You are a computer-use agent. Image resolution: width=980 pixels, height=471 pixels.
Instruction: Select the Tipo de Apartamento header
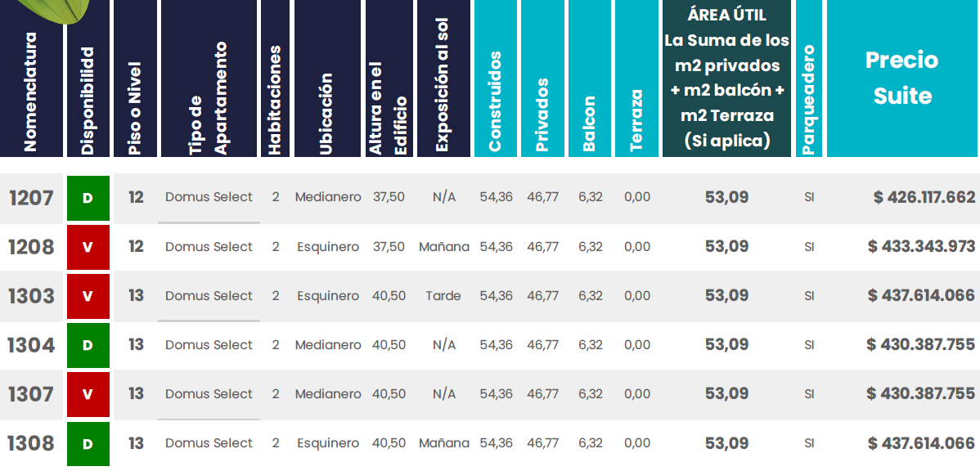click(x=208, y=98)
